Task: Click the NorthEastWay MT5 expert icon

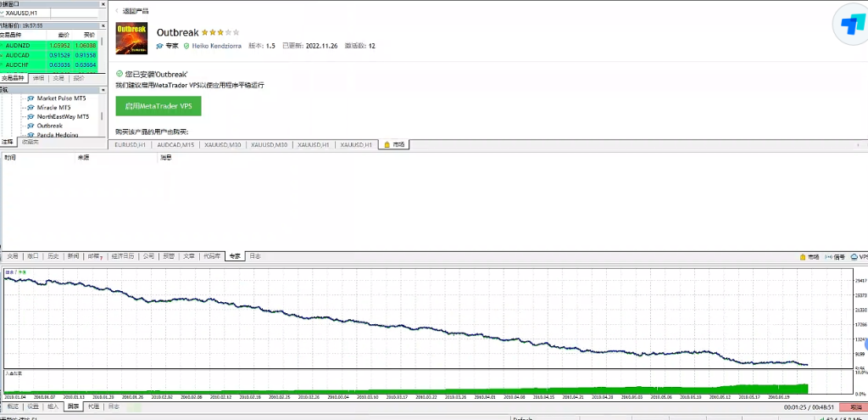Action: pyautogui.click(x=31, y=117)
